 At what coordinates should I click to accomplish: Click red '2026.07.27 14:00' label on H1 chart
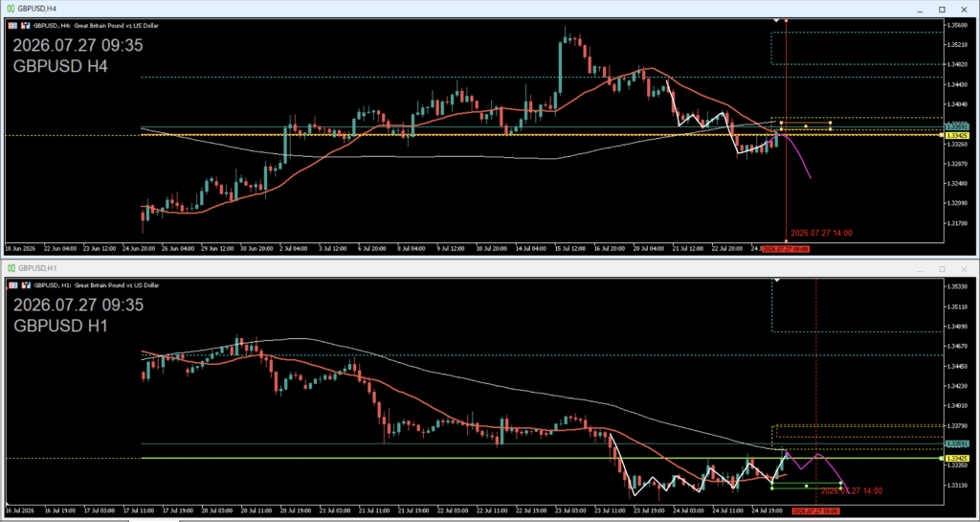coord(851,491)
